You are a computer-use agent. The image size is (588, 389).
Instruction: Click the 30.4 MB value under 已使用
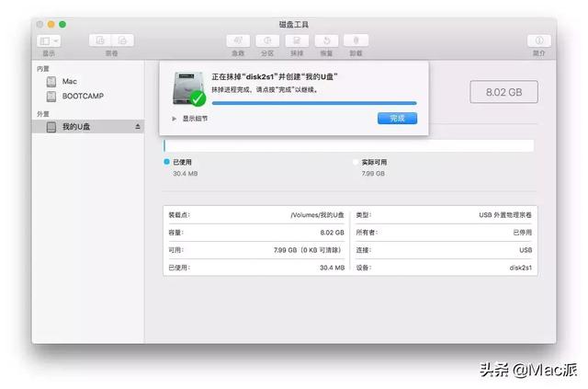[x=186, y=174]
